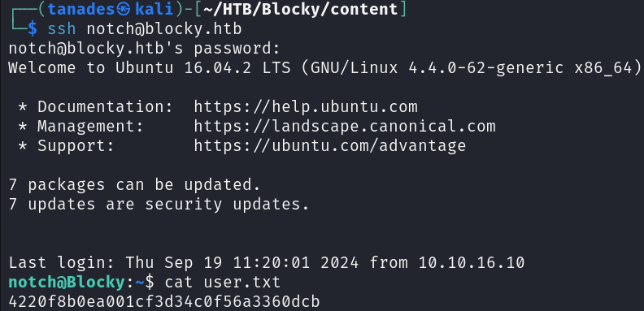Click the 'Management:' label
The width and height of the screenshot is (644, 311).
click(x=90, y=127)
